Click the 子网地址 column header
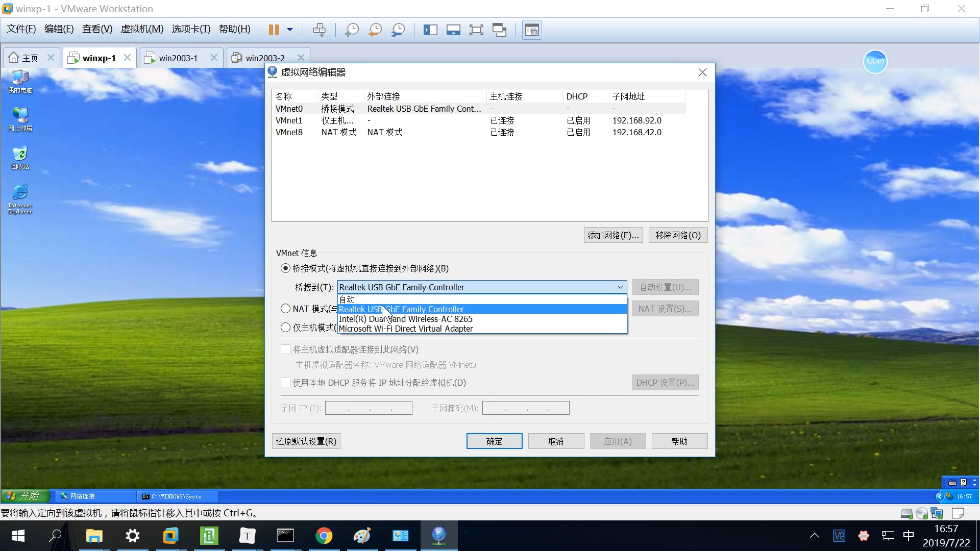Image resolution: width=980 pixels, height=551 pixels. 647,96
